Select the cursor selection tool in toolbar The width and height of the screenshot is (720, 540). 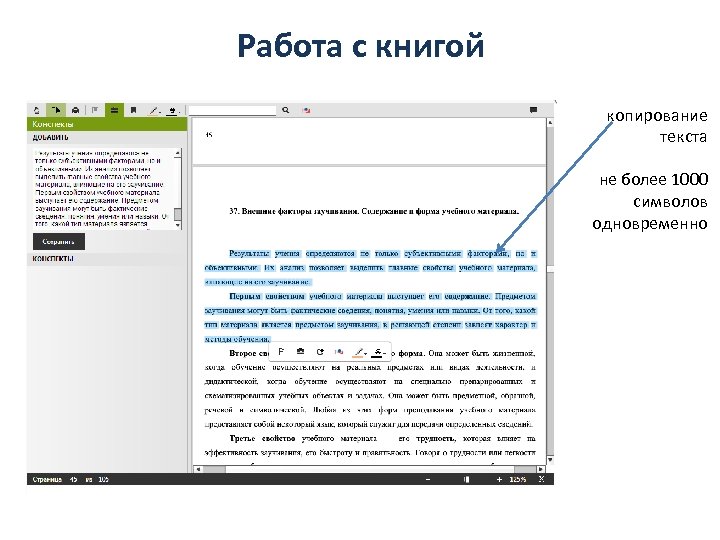tap(56, 110)
